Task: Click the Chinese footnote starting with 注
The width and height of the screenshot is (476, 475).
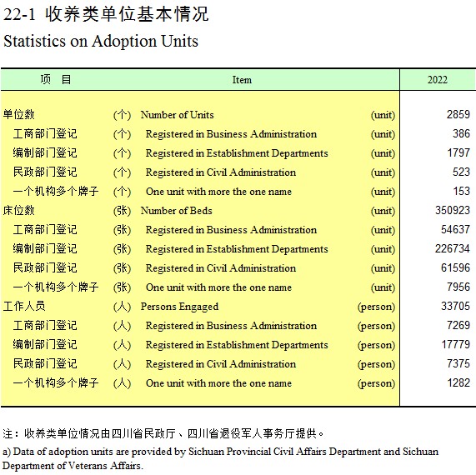Action: click(163, 433)
